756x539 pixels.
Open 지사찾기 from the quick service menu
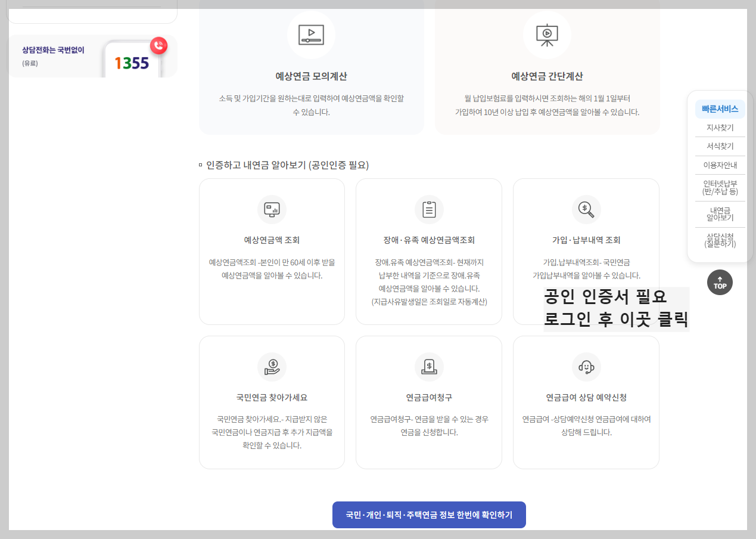click(720, 127)
